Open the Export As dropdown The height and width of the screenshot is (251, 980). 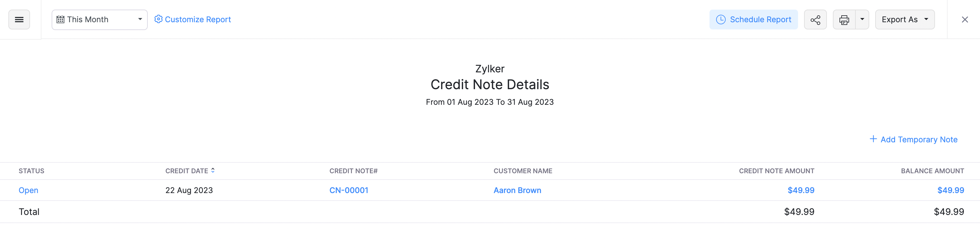coord(904,20)
